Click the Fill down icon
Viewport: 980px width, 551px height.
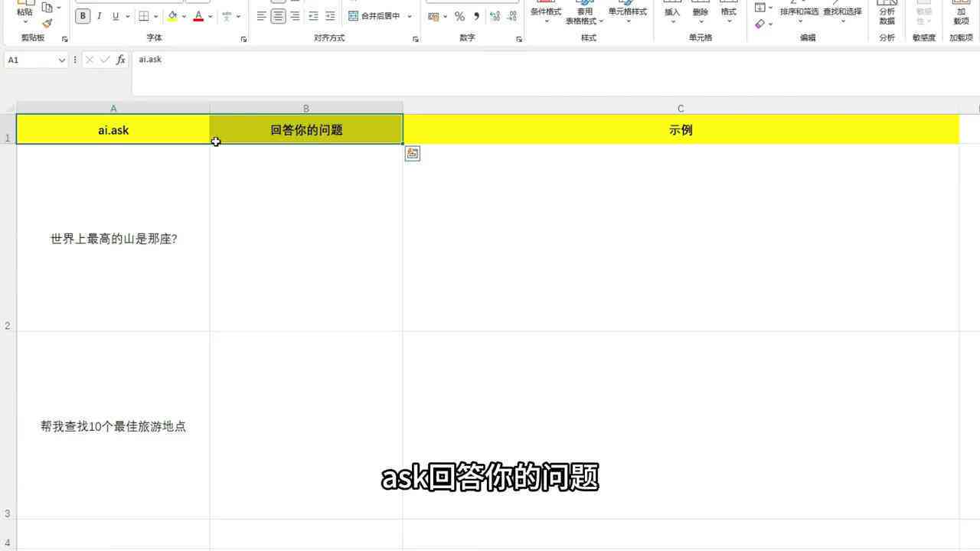coord(759,8)
